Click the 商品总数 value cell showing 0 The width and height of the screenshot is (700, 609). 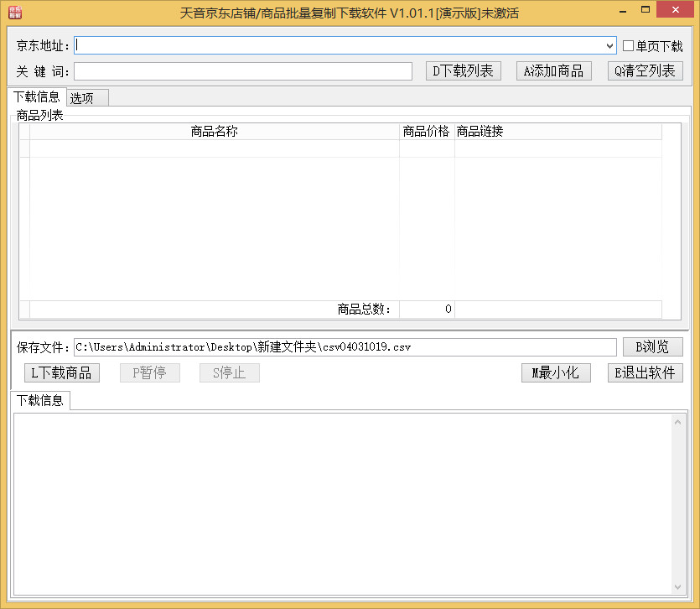(x=427, y=309)
